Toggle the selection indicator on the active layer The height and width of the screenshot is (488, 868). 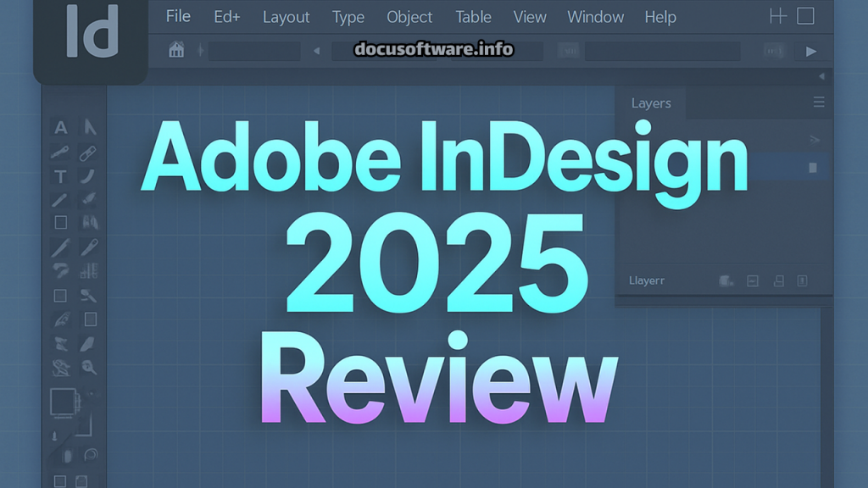coord(812,167)
